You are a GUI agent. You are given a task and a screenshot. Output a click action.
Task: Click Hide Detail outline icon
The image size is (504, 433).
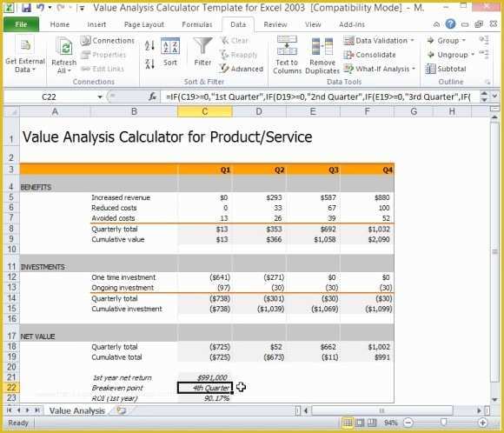coord(484,54)
